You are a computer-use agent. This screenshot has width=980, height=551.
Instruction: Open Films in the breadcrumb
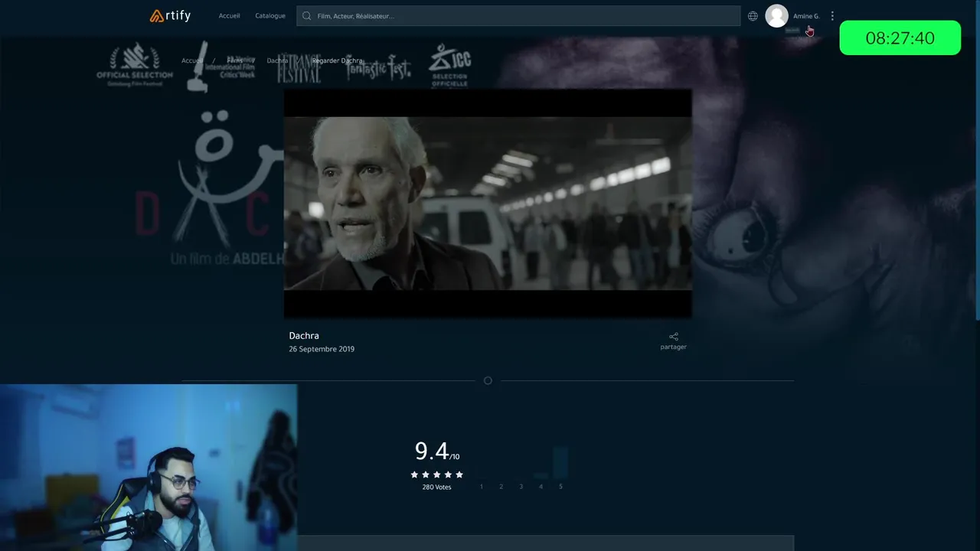235,60
